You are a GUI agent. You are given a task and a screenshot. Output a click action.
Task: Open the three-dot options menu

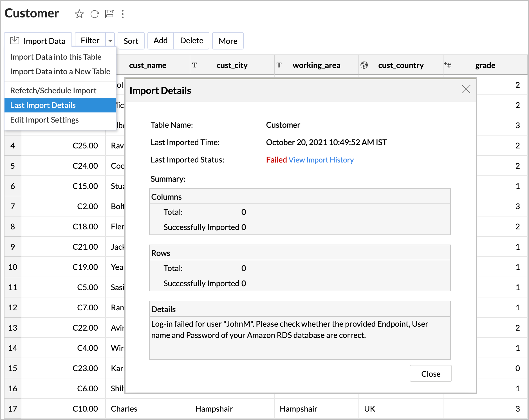(x=123, y=14)
